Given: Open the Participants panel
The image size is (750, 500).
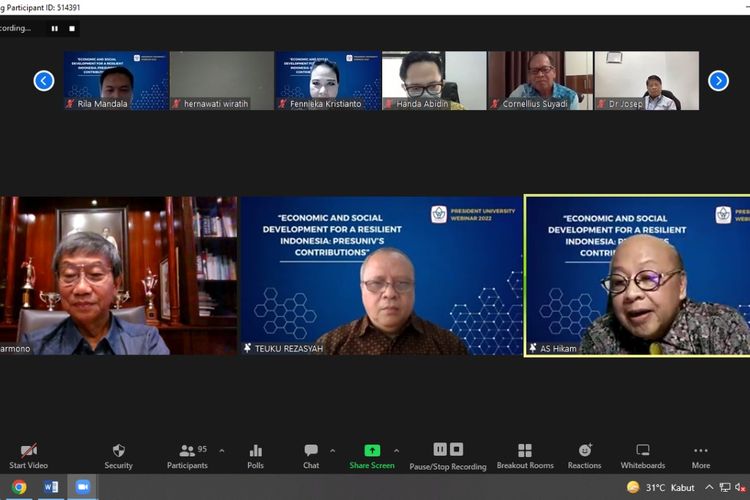Looking at the screenshot, I should (x=188, y=456).
